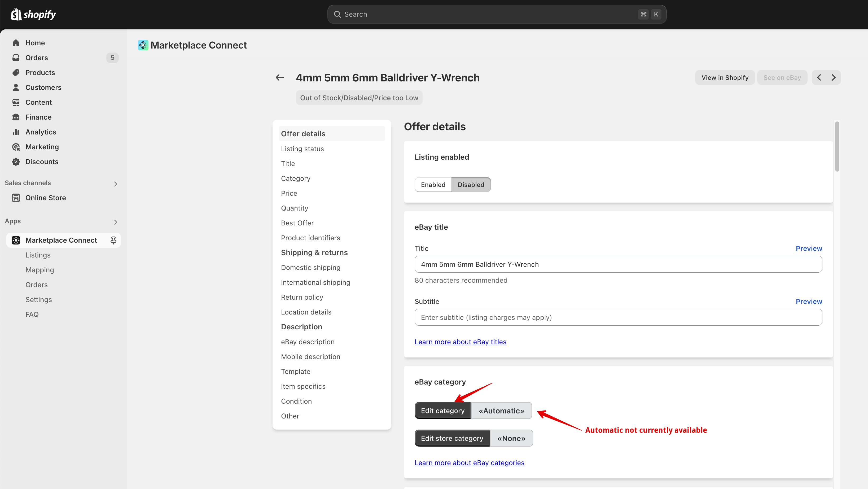Jump to Location details section

point(306,312)
